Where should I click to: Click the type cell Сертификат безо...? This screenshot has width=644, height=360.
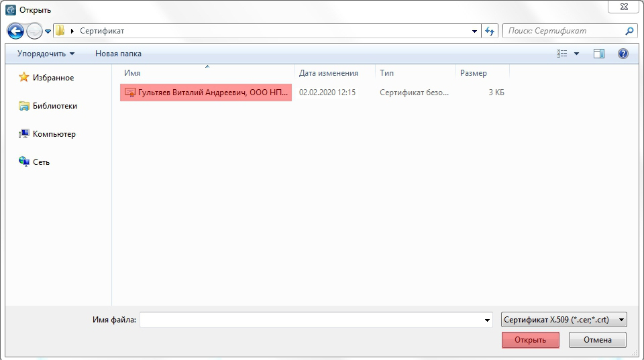tap(414, 93)
